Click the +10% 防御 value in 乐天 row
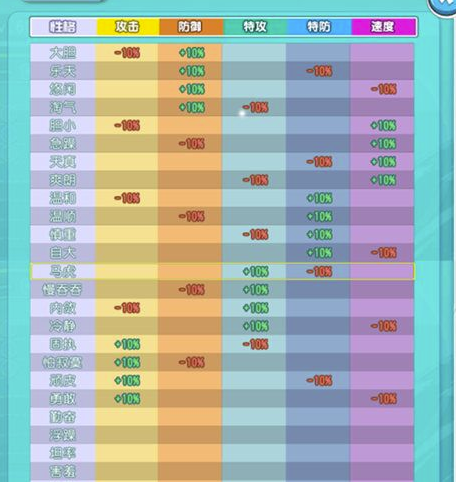456x482 pixels. pyautogui.click(x=192, y=71)
